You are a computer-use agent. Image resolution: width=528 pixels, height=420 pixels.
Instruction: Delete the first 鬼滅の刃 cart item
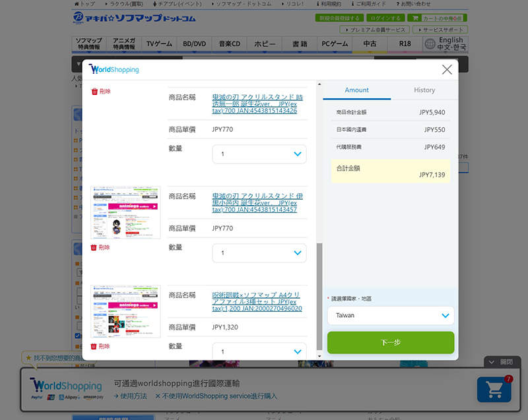click(x=101, y=91)
